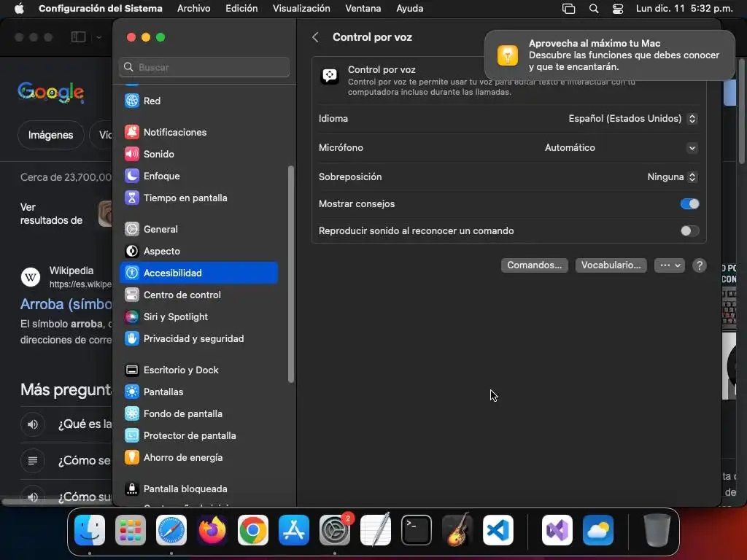Screen dimensions: 747x560
Task: Open the Edición menu
Action: [x=241, y=8]
